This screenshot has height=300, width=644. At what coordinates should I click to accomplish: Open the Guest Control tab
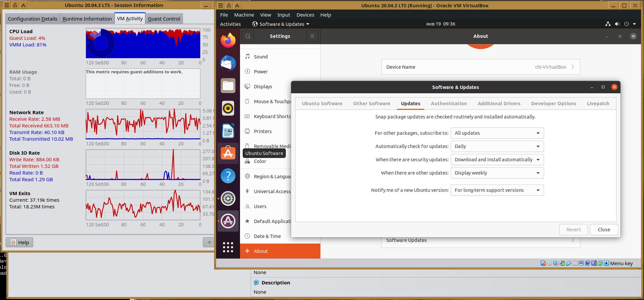coord(164,19)
